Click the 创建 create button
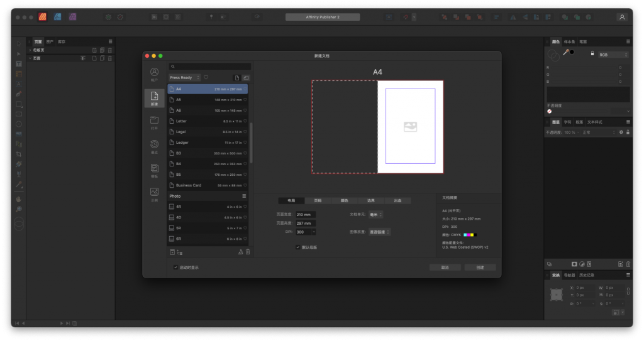The width and height of the screenshot is (644, 341). [x=480, y=268]
